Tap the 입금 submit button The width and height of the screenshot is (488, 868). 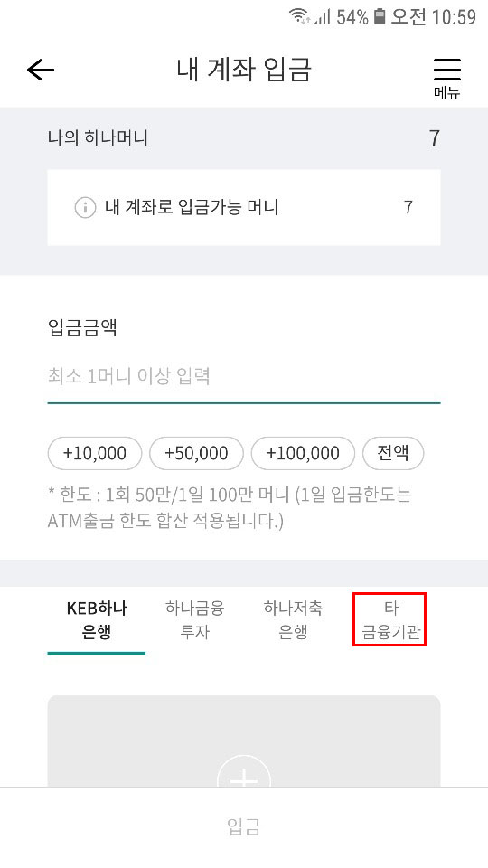(243, 827)
